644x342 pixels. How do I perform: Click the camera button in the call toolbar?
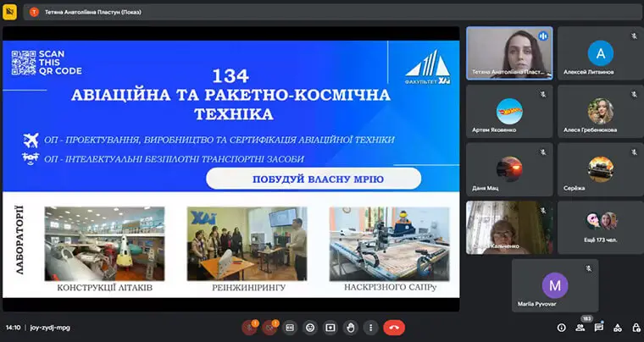271,327
